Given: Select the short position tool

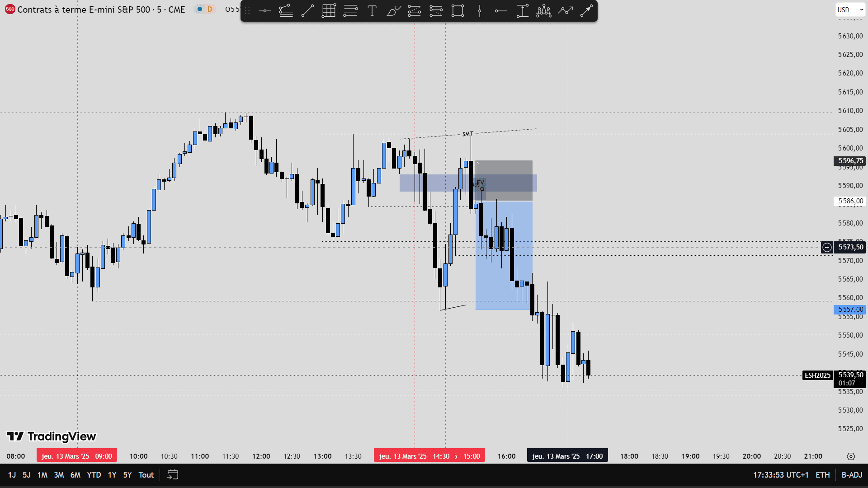Looking at the screenshot, I should click(436, 11).
